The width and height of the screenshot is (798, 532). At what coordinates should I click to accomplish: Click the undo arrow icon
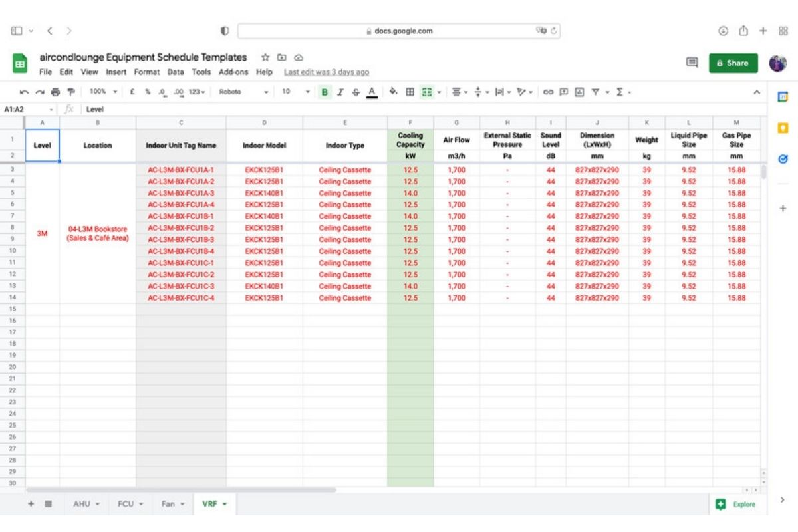pos(24,92)
